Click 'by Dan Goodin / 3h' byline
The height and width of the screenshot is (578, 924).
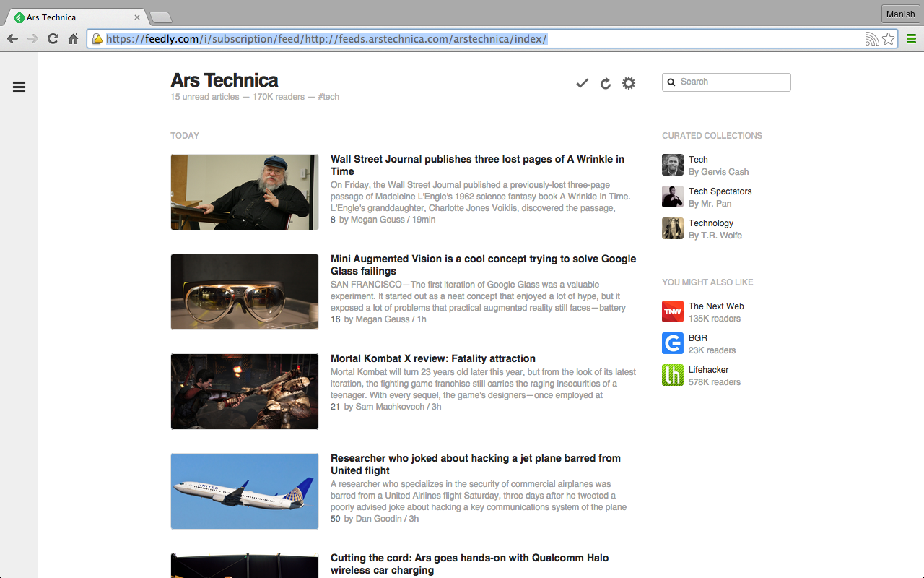(x=381, y=519)
